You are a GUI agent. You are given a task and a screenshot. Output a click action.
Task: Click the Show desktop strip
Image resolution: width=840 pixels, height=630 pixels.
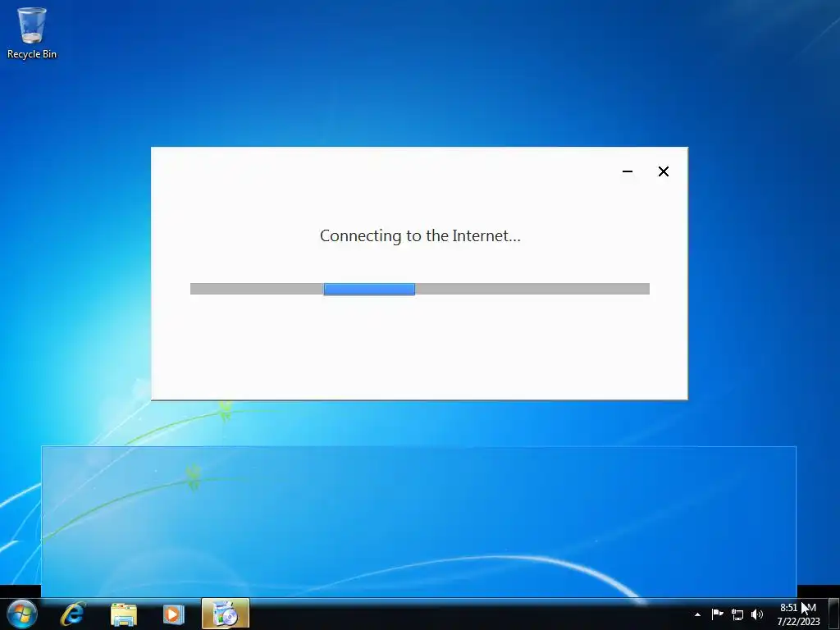834,614
